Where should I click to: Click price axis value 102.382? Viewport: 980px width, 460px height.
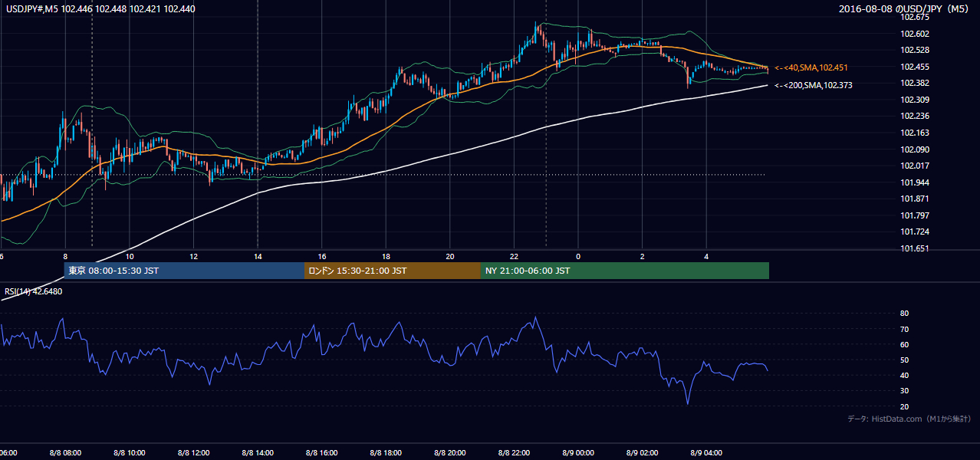click(914, 83)
